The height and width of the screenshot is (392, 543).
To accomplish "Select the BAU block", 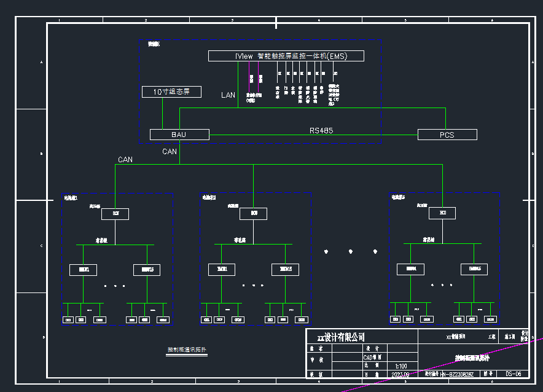I will coord(179,135).
